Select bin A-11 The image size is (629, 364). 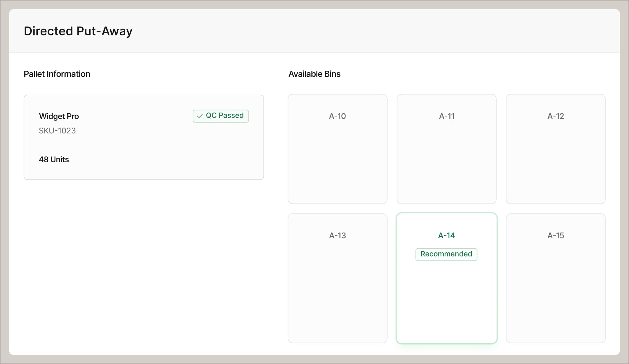[x=446, y=148]
